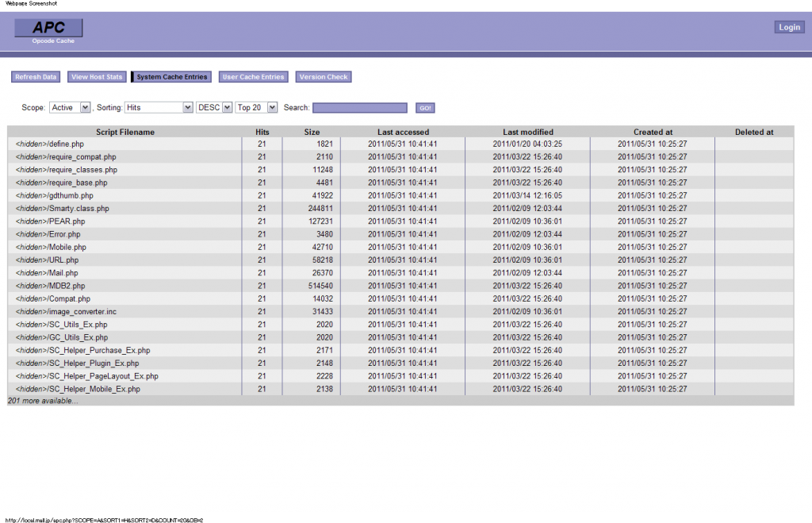Click the GO! button
The image size is (812, 523).
click(425, 108)
